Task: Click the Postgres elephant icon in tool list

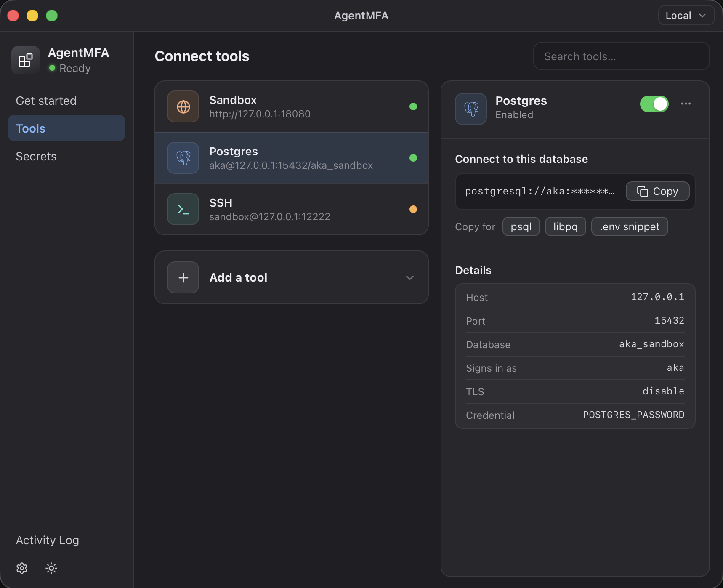Action: [x=183, y=158]
